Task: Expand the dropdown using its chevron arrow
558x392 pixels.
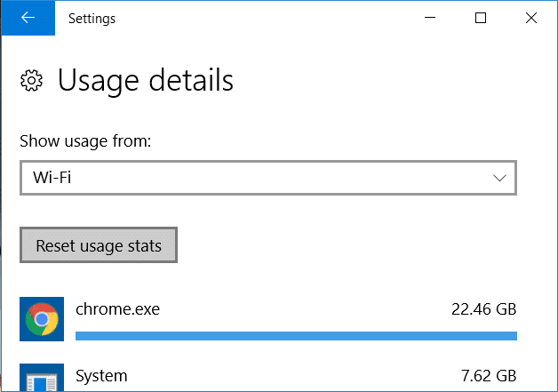Action: [499, 178]
